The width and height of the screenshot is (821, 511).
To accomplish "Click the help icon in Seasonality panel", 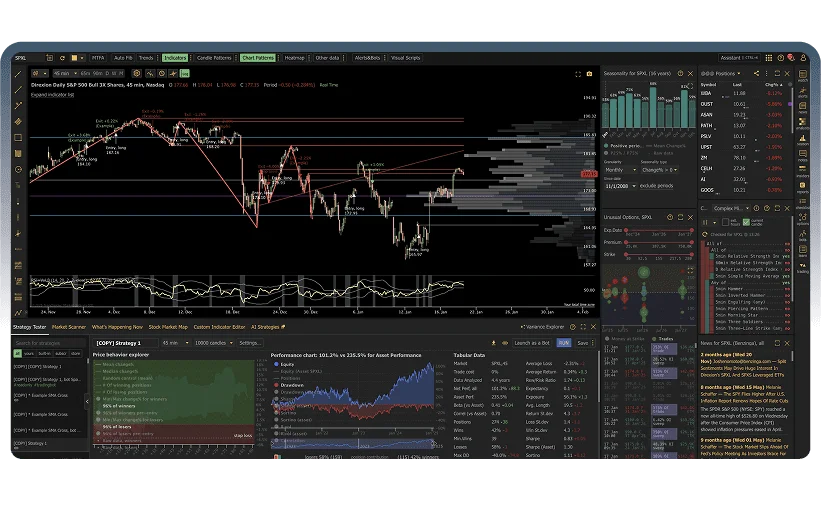I will coord(680,74).
